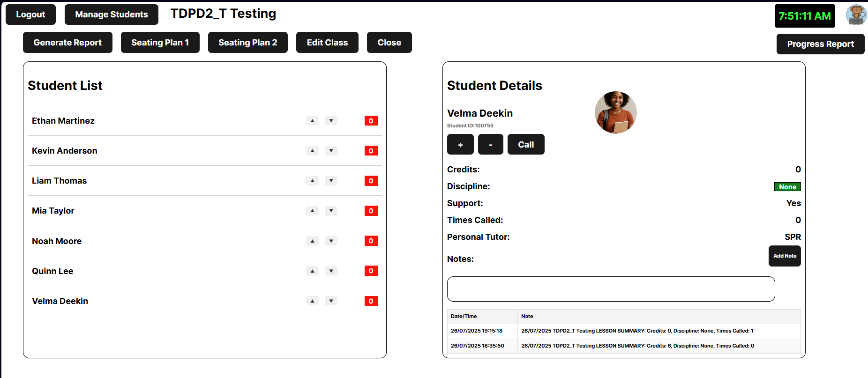Select Mia Taylor in student list
Viewport: 868px width, 378px height.
point(53,211)
